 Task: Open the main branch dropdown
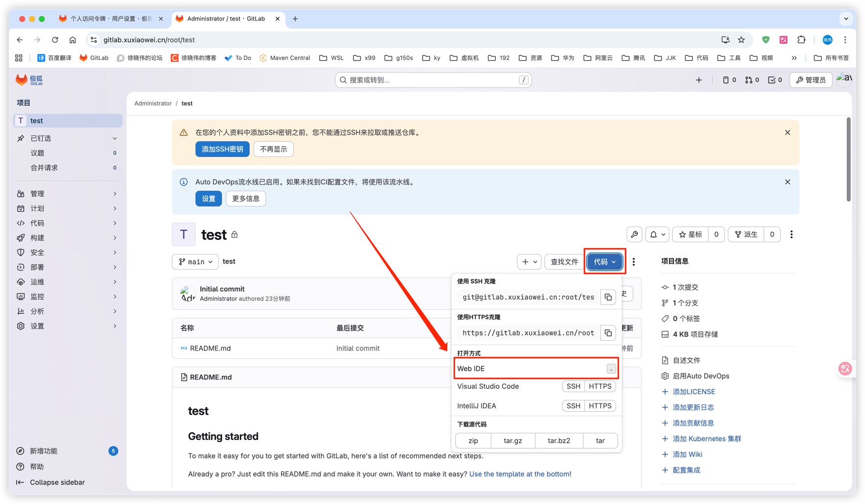(195, 262)
